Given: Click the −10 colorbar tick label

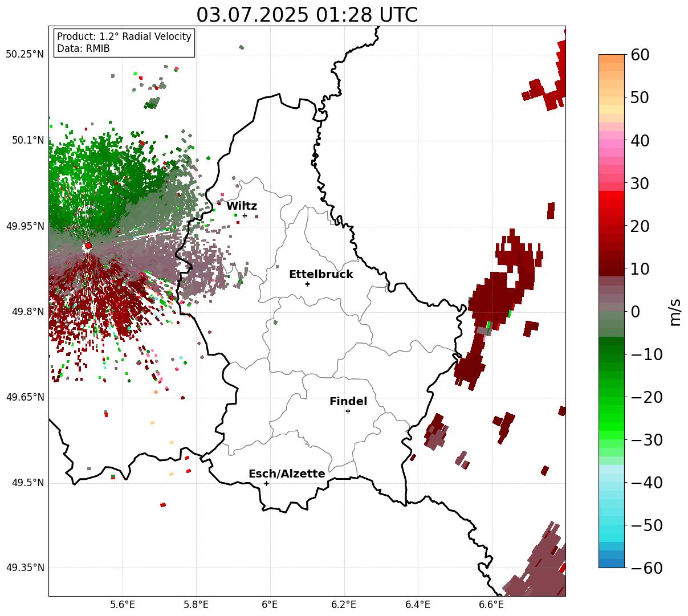Looking at the screenshot, I should pos(646,354).
